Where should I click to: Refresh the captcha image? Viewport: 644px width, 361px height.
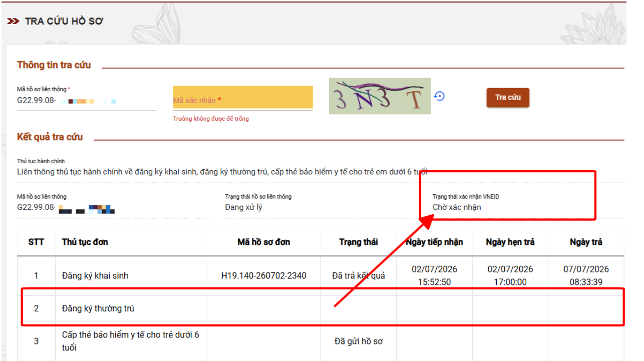click(x=439, y=96)
